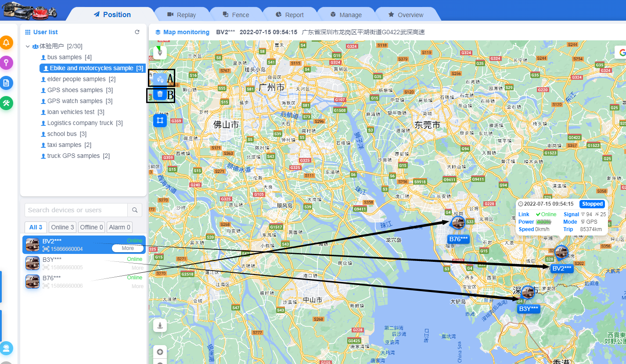The height and width of the screenshot is (364, 626).
Task: Open the Fence tab
Action: [x=236, y=14]
